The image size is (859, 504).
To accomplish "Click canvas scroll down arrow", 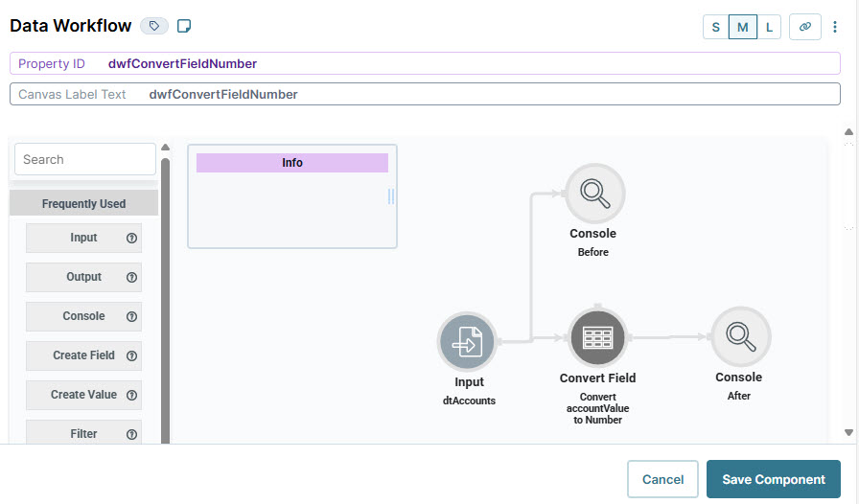I will point(848,432).
